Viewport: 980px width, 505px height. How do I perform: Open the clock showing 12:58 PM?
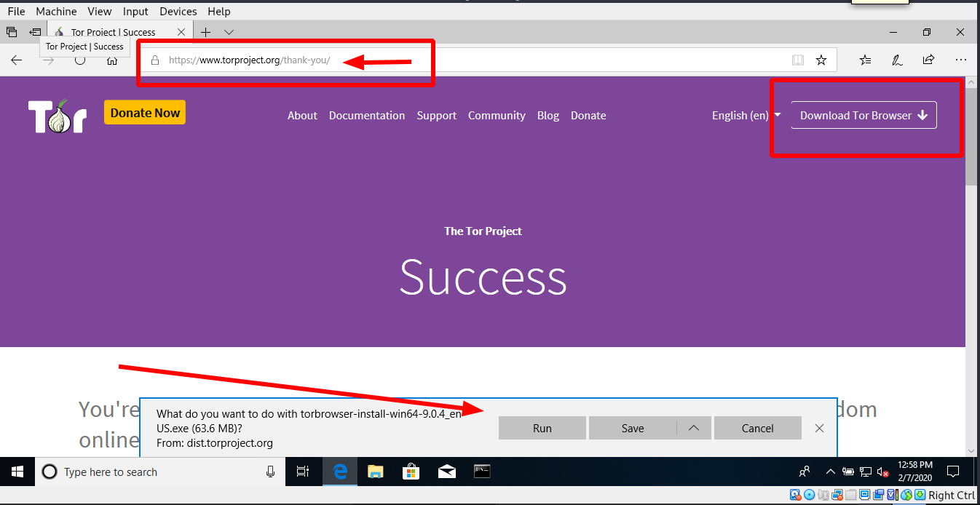click(915, 471)
